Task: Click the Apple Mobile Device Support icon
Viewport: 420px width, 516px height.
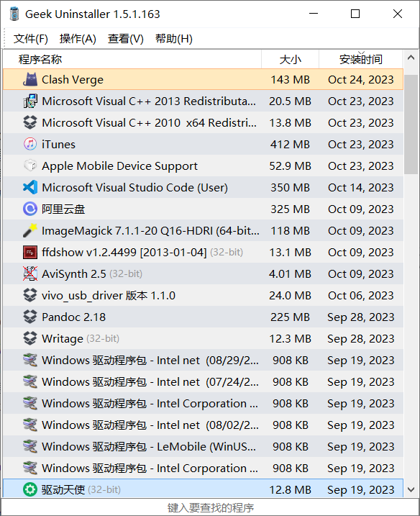Action: (x=30, y=166)
